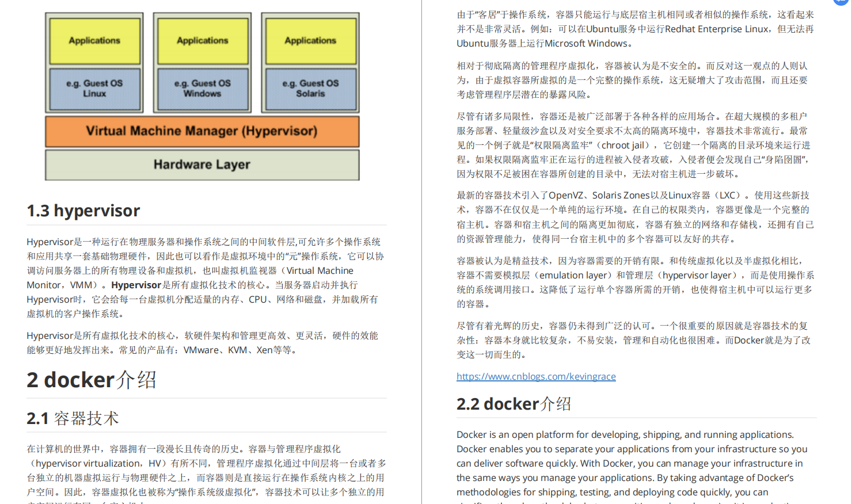Click the "2.1 容器技术" heading
The height and width of the screenshot is (504, 852).
coord(72,418)
